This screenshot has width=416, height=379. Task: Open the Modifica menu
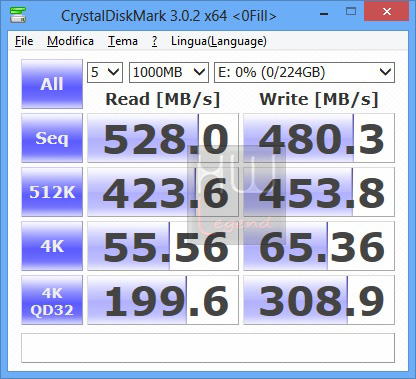[70, 41]
